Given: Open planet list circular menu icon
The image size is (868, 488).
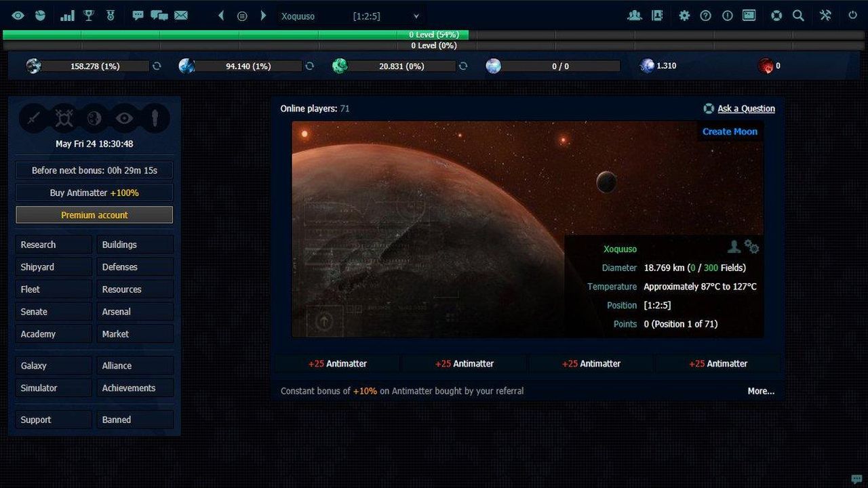Looking at the screenshot, I should coord(242,16).
